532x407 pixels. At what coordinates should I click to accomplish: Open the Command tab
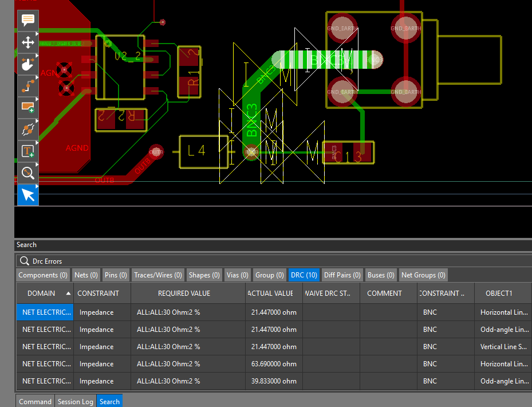pyautogui.click(x=35, y=401)
